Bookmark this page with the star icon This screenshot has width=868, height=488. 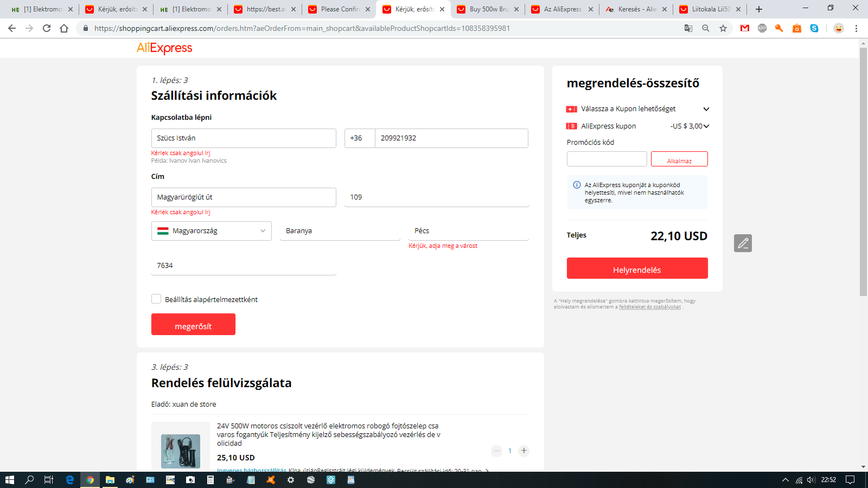pyautogui.click(x=723, y=28)
